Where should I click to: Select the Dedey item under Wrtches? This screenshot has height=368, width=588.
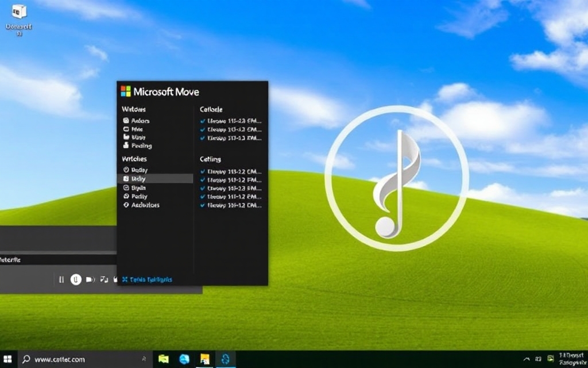[136, 170]
